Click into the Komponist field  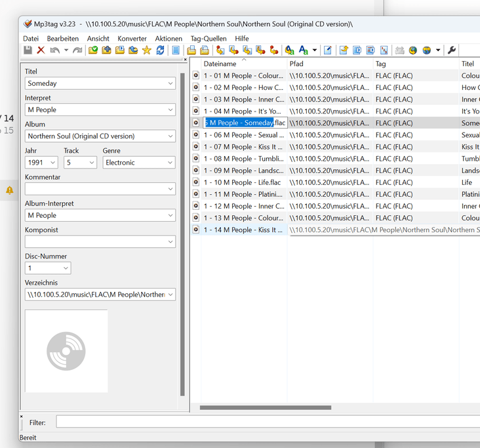click(x=100, y=241)
